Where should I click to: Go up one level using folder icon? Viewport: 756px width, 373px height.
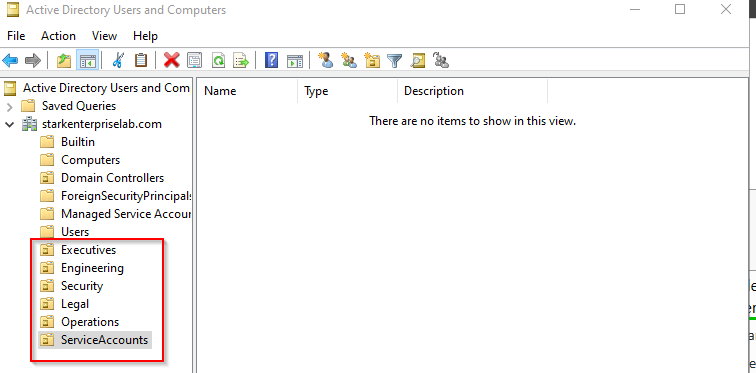tap(64, 61)
